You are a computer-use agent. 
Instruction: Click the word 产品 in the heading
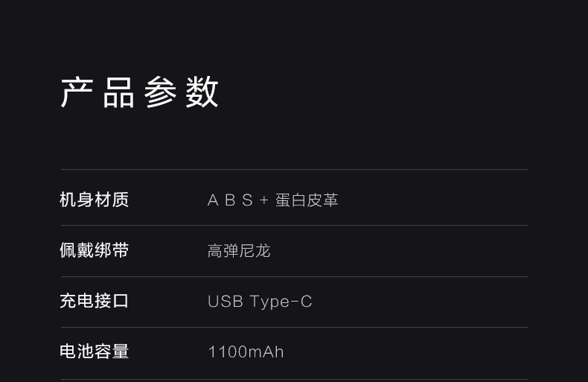tap(98, 92)
